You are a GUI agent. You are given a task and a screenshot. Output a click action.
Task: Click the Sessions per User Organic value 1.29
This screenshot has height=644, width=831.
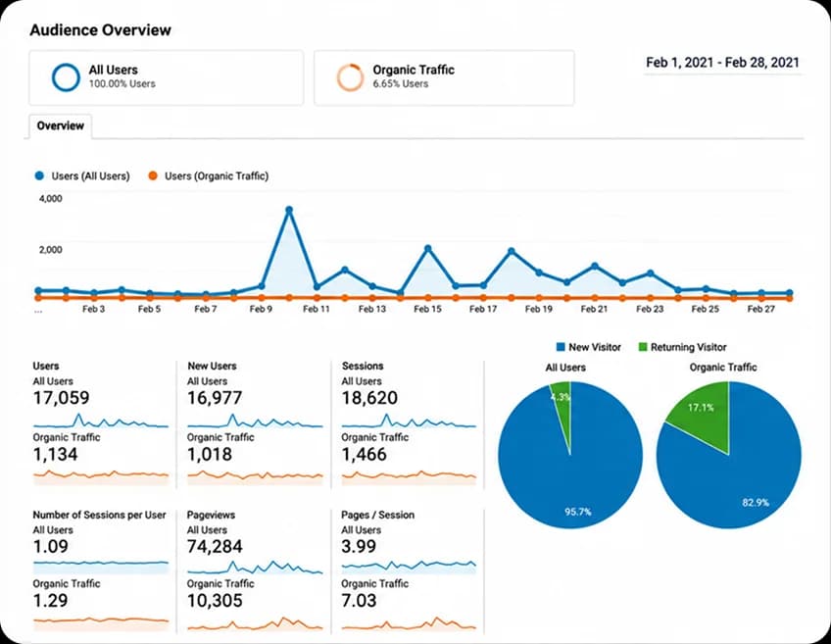pyautogui.click(x=50, y=601)
